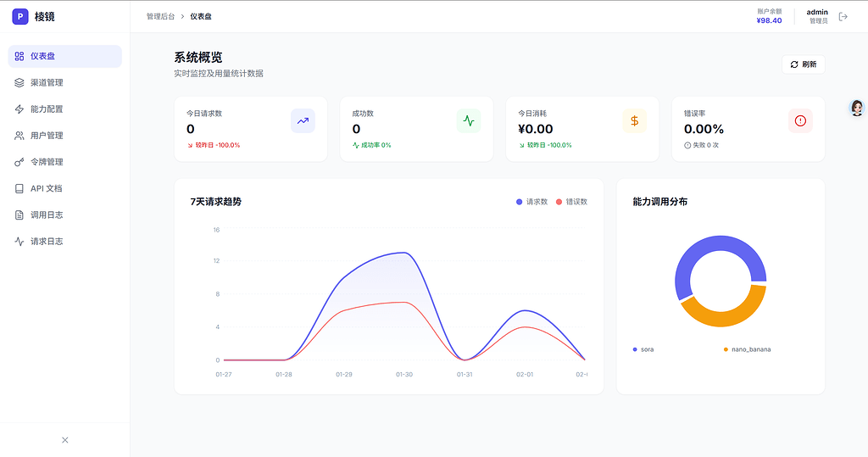The image size is (868, 457).
Task: Open 仪表盘 in the sidebar
Action: tap(64, 57)
